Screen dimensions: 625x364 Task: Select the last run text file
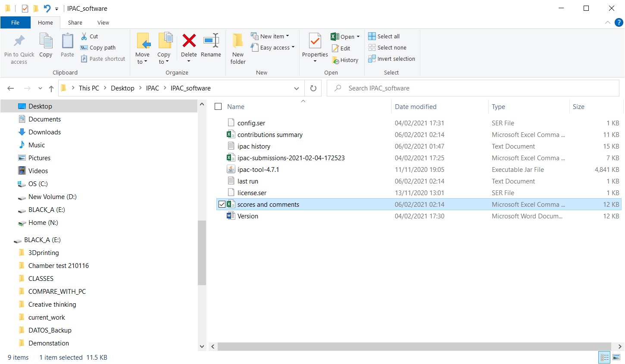pos(248,181)
